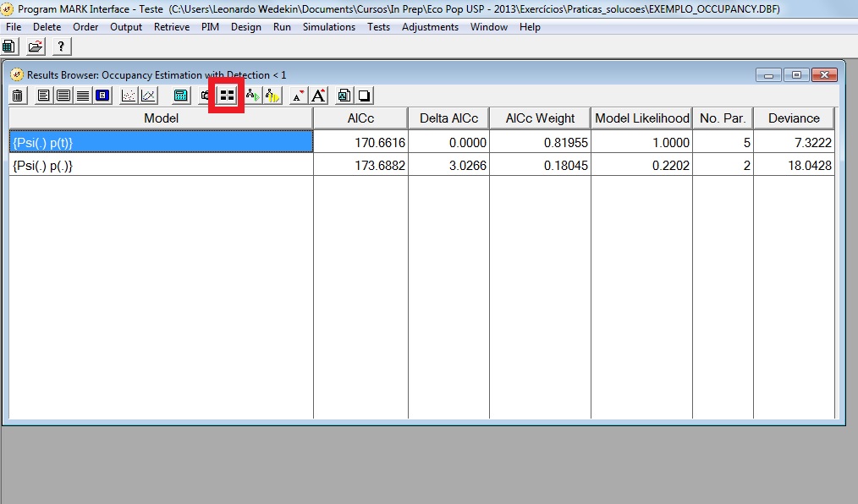Image resolution: width=858 pixels, height=504 pixels.
Task: Close the Results Browser window
Action: point(824,75)
